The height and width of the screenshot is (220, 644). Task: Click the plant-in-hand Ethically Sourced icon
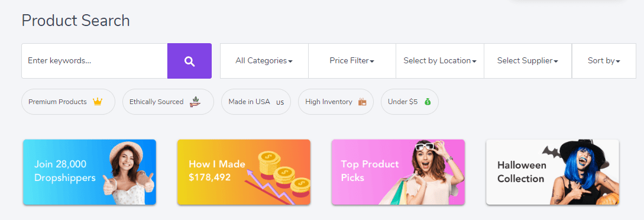[195, 102]
